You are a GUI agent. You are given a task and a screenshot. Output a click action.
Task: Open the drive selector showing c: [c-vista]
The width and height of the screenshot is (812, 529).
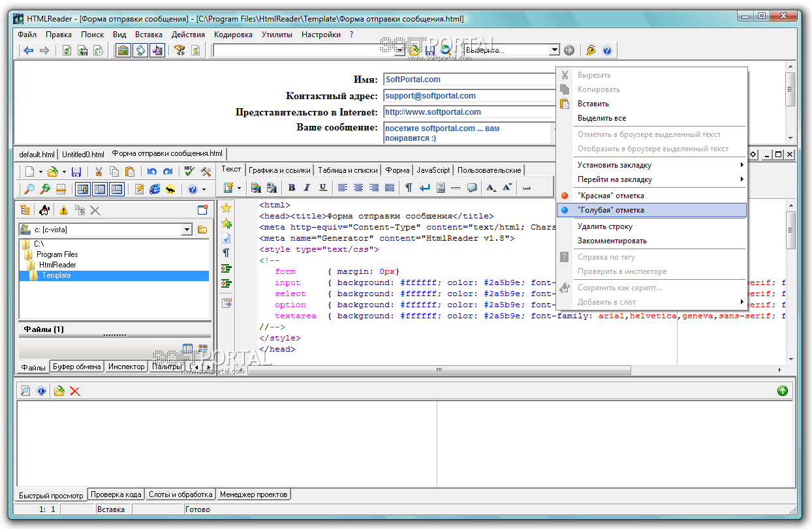click(x=187, y=230)
